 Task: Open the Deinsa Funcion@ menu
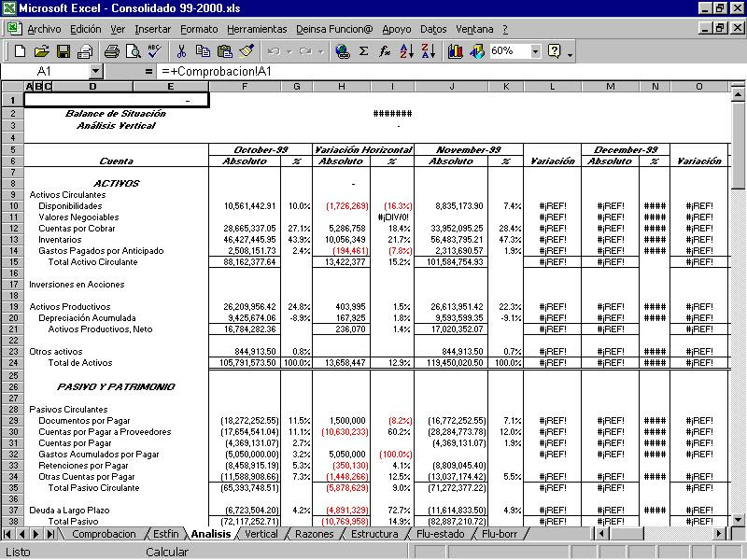point(334,29)
